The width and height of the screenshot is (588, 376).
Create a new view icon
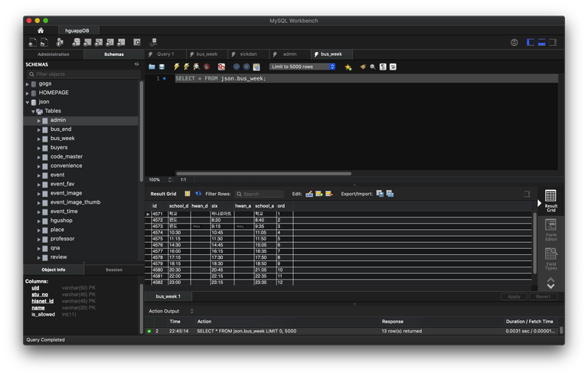pos(99,42)
